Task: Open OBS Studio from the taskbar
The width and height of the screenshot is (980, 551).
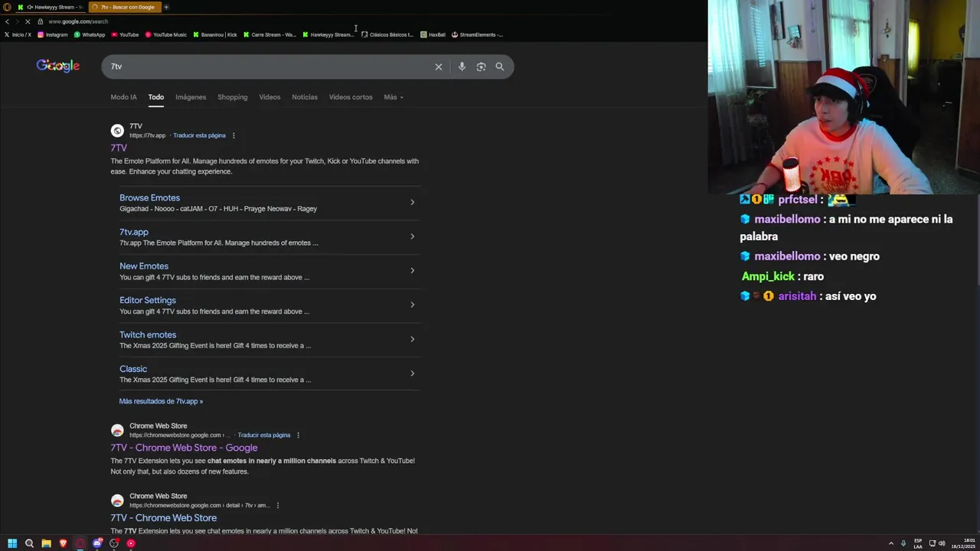Action: click(x=114, y=543)
